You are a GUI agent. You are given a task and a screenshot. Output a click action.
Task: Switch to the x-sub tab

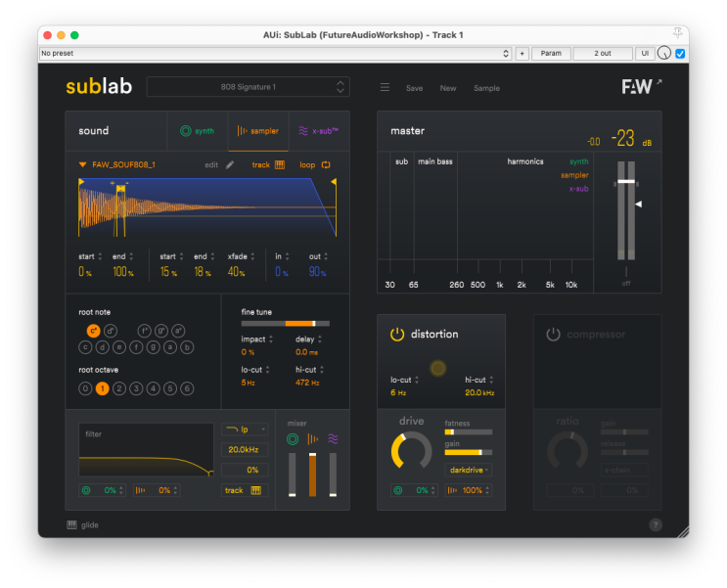pyautogui.click(x=318, y=130)
